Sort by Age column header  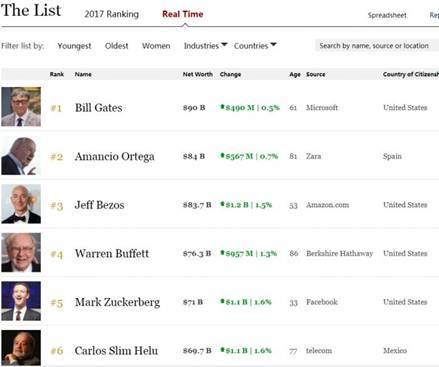click(x=295, y=74)
